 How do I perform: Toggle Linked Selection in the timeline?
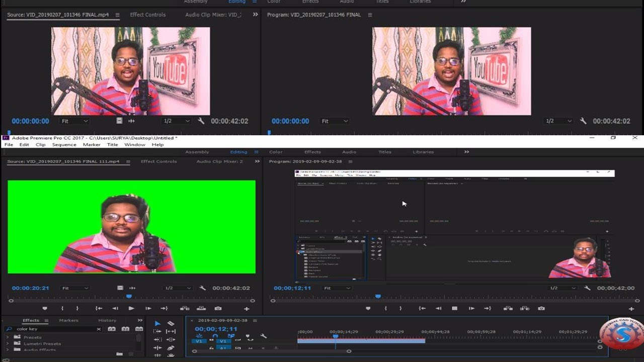click(231, 336)
